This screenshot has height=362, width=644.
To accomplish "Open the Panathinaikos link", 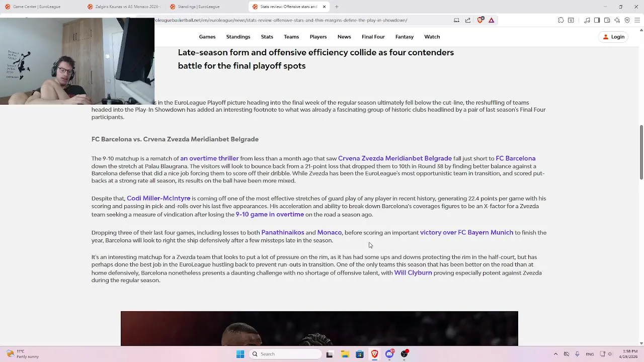I will [283, 232].
